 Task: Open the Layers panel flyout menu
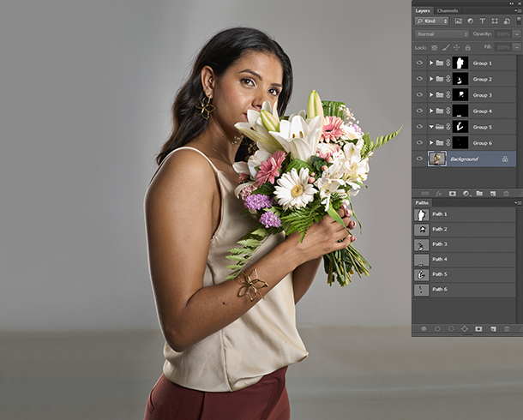point(517,10)
